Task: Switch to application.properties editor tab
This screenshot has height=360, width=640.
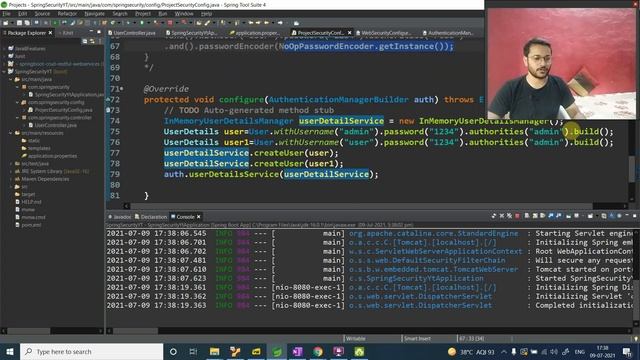Action: click(x=254, y=33)
